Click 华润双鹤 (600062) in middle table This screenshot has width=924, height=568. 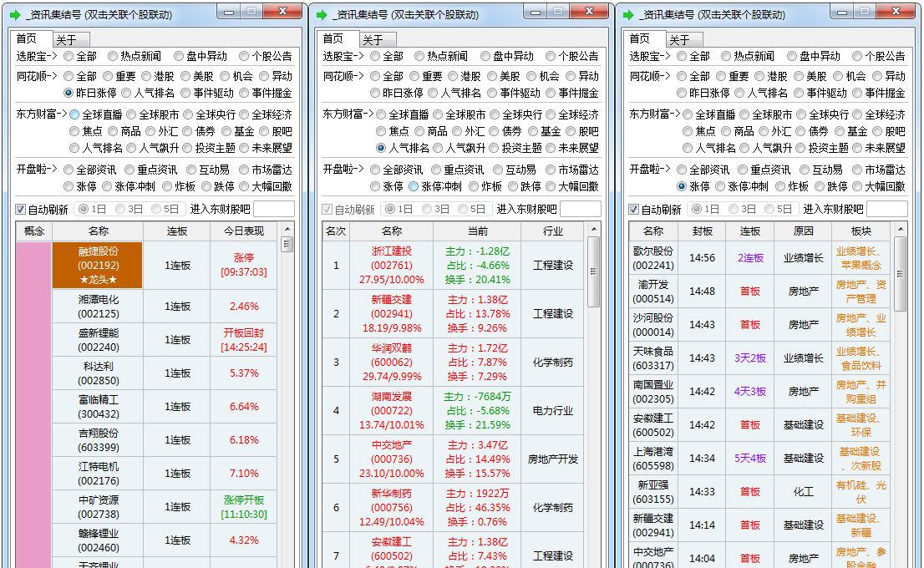tap(392, 363)
